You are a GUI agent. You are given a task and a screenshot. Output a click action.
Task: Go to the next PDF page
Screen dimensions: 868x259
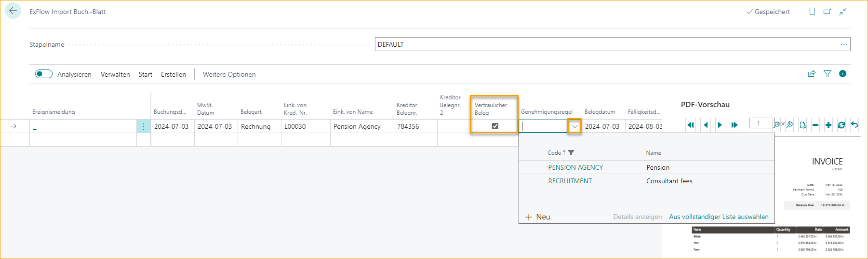point(720,125)
